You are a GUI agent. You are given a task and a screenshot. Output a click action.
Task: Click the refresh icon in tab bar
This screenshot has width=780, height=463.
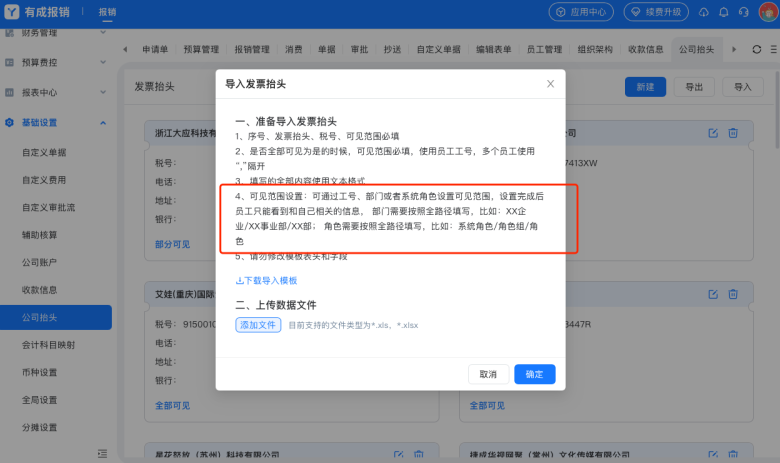click(x=757, y=49)
